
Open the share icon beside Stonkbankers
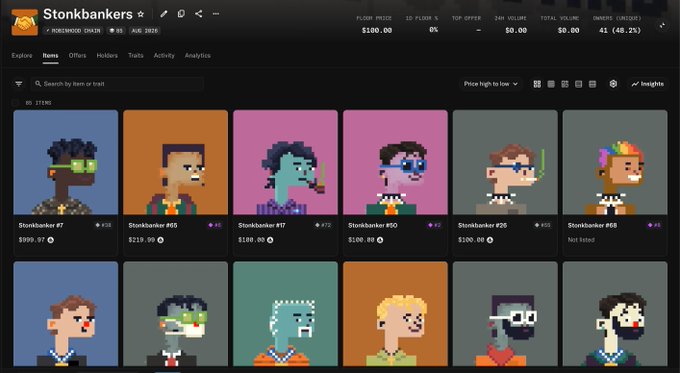[199, 14]
